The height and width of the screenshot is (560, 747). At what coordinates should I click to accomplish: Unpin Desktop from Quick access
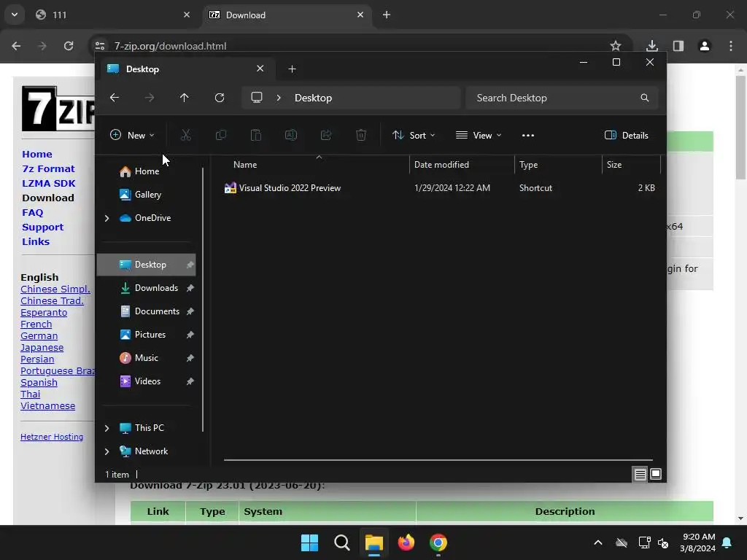[190, 265]
